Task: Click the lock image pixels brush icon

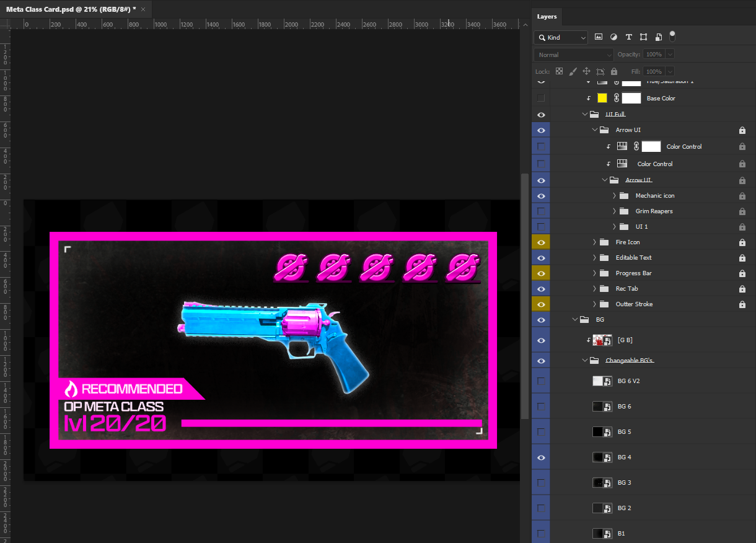Action: [573, 71]
